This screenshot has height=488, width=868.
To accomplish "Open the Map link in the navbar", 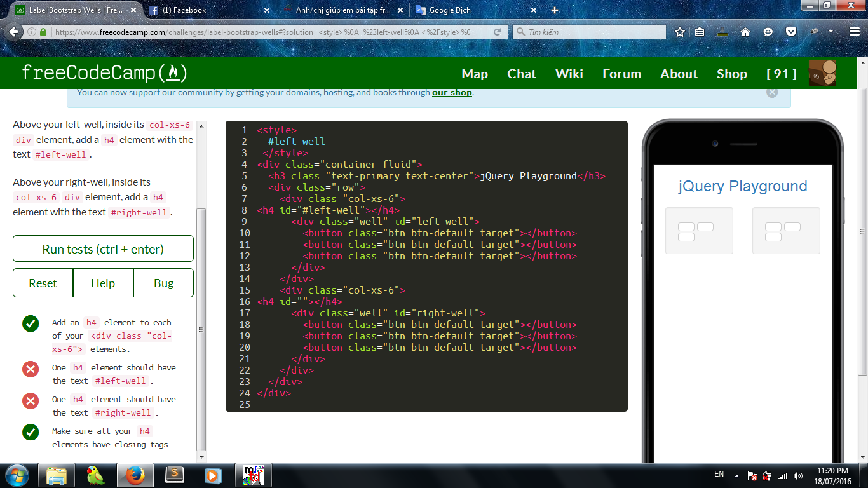I will click(x=474, y=74).
